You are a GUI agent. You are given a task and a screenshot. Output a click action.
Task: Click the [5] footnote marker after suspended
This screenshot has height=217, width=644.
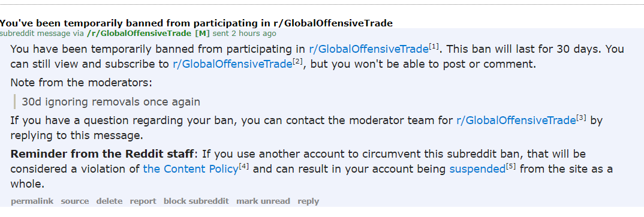coord(510,166)
